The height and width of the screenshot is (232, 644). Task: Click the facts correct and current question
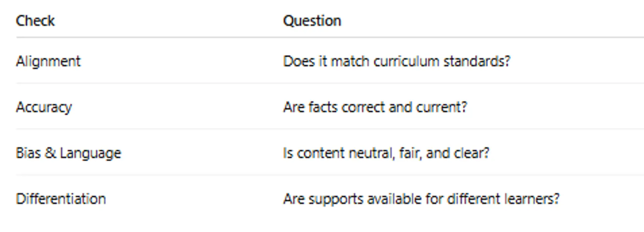coord(375,107)
